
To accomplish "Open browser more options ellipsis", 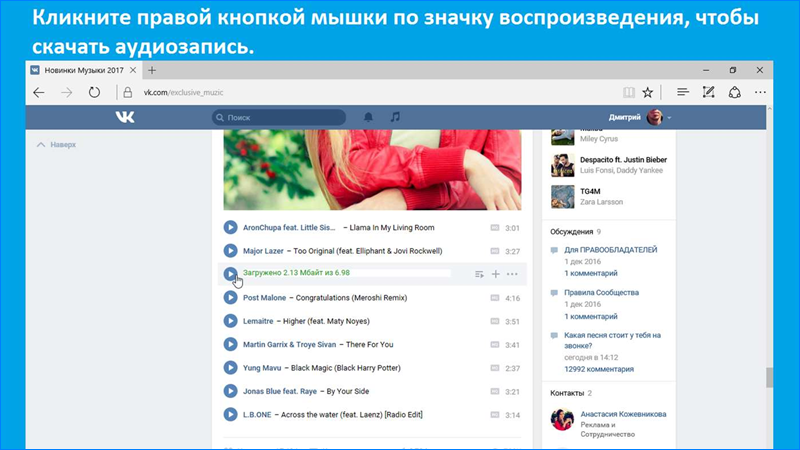I will 760,92.
